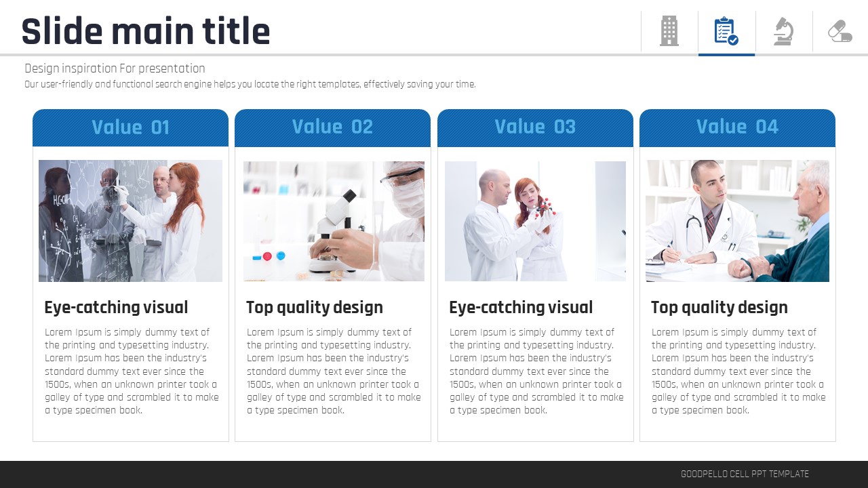Click the chalkboard scientists photo
Image resolution: width=868 pixels, height=488 pixels.
(130, 221)
